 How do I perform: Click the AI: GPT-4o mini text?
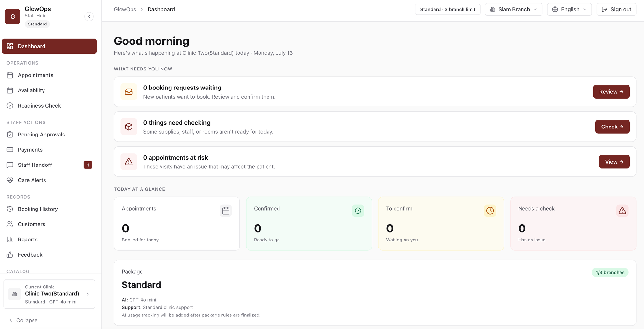click(x=139, y=300)
